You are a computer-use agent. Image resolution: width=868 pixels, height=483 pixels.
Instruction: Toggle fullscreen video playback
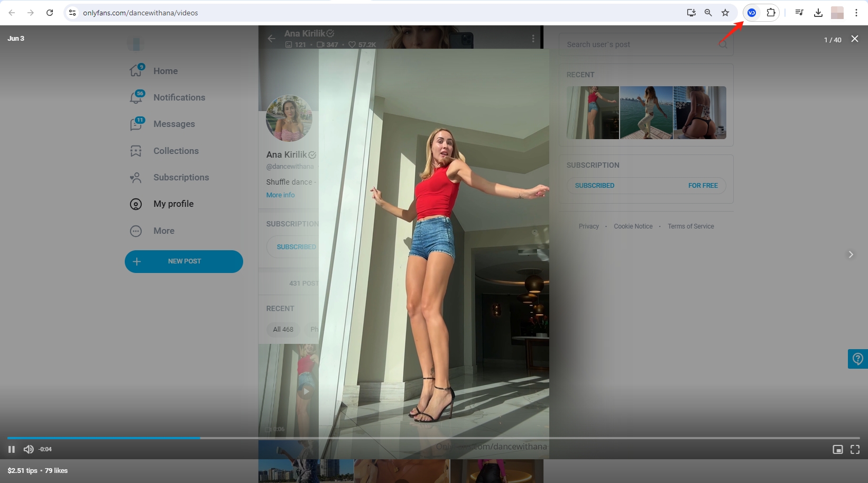855,449
